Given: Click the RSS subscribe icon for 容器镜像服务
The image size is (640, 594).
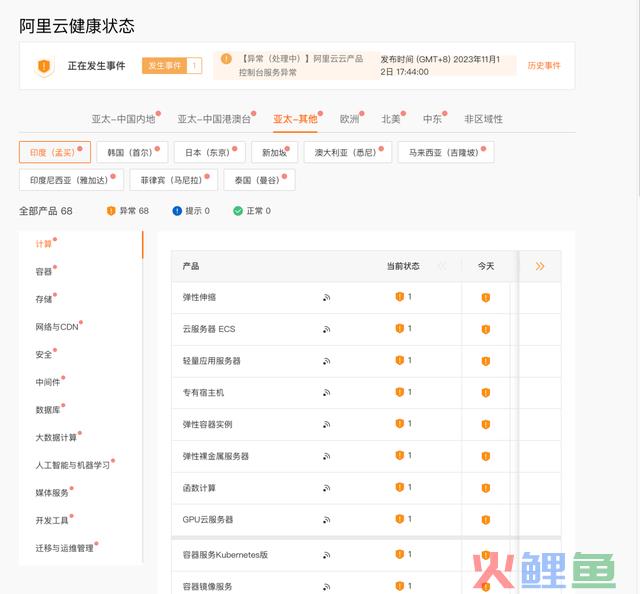Looking at the screenshot, I should (x=326, y=587).
